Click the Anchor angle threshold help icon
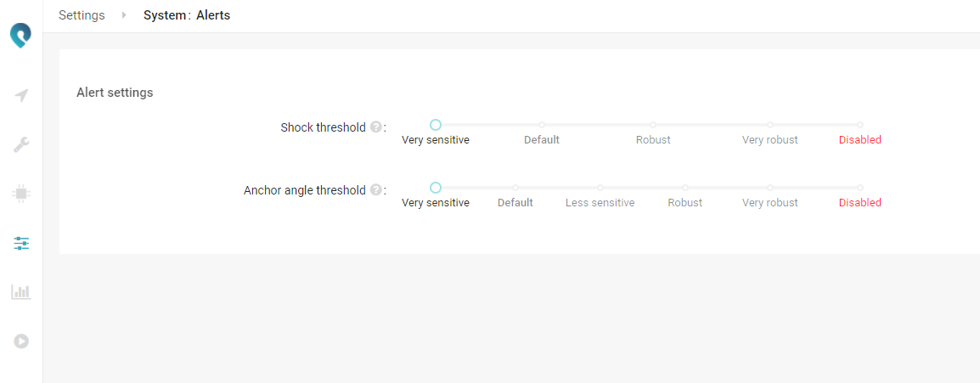The width and height of the screenshot is (980, 383). (375, 190)
